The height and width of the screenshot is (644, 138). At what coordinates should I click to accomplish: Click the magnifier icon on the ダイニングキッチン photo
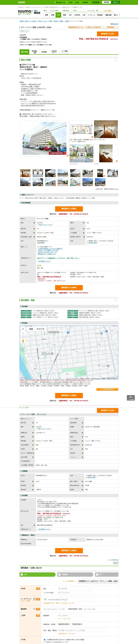[x=117, y=137]
